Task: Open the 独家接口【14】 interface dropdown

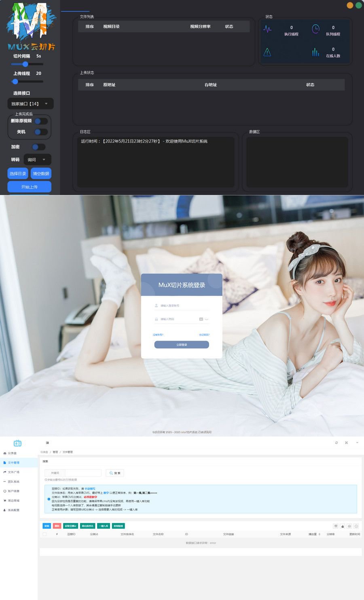Action: click(30, 104)
